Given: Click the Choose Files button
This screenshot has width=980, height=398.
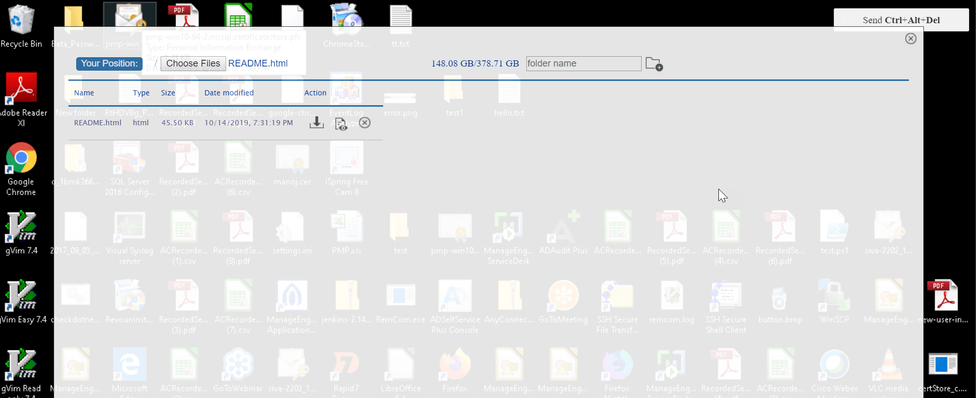Looking at the screenshot, I should point(193,63).
